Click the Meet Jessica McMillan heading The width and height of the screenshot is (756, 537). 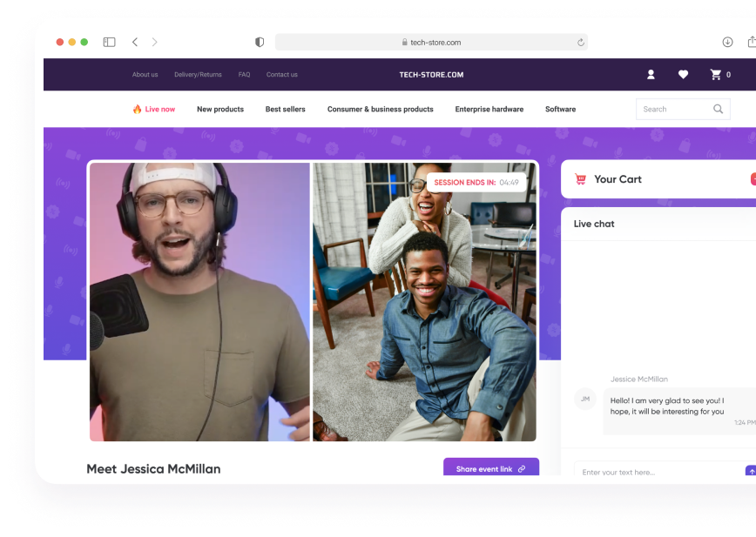tap(153, 469)
